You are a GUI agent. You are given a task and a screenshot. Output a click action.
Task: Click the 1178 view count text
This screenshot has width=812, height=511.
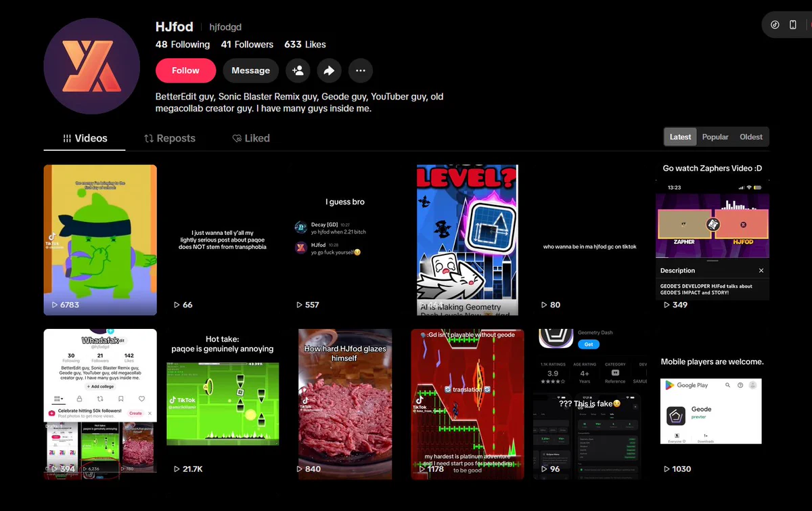tap(436, 469)
